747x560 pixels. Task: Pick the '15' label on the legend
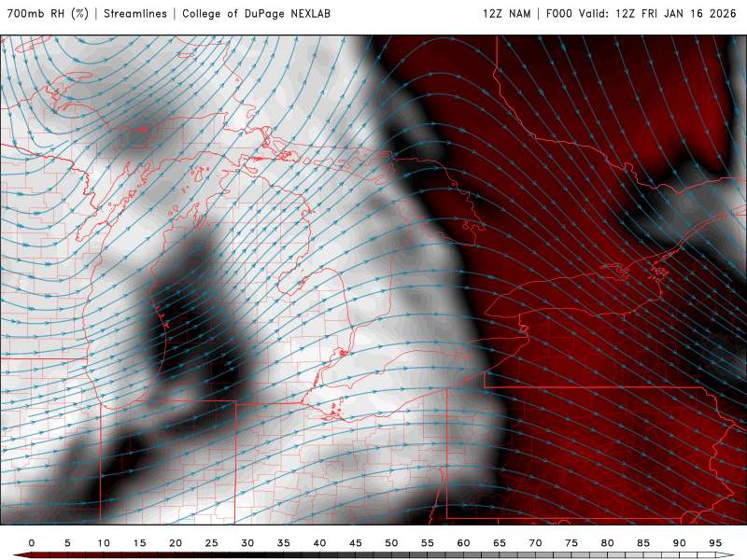click(139, 543)
